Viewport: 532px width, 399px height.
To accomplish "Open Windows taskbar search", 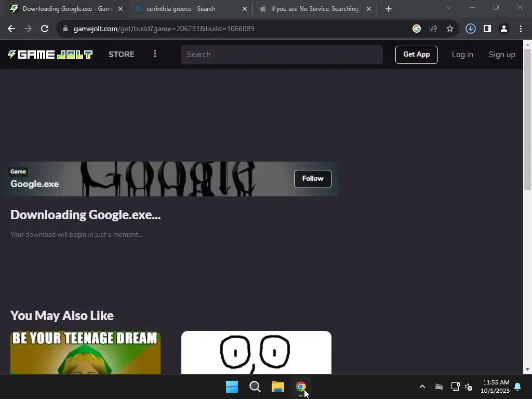I will coord(255,387).
